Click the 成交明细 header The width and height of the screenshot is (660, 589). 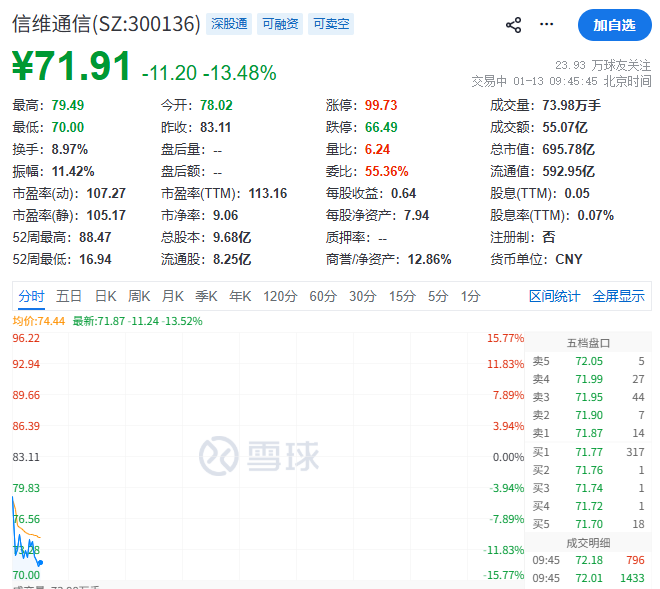(x=588, y=543)
